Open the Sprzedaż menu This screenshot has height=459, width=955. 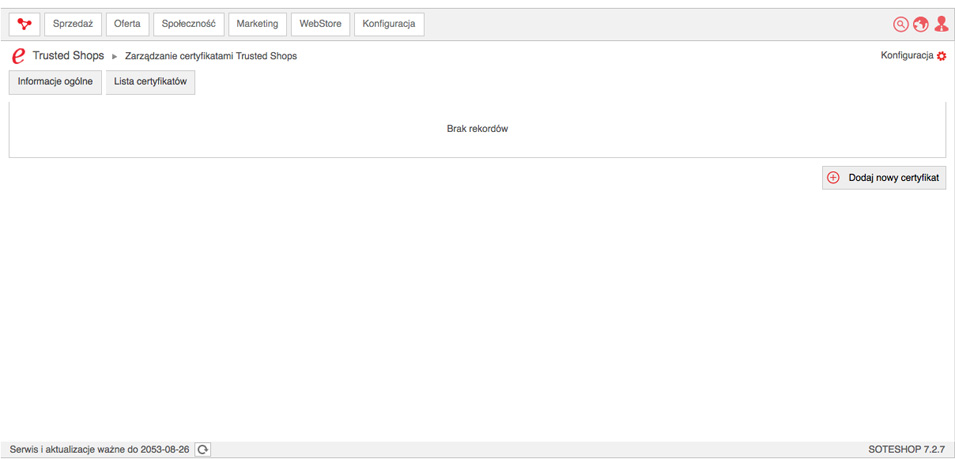pyautogui.click(x=73, y=24)
